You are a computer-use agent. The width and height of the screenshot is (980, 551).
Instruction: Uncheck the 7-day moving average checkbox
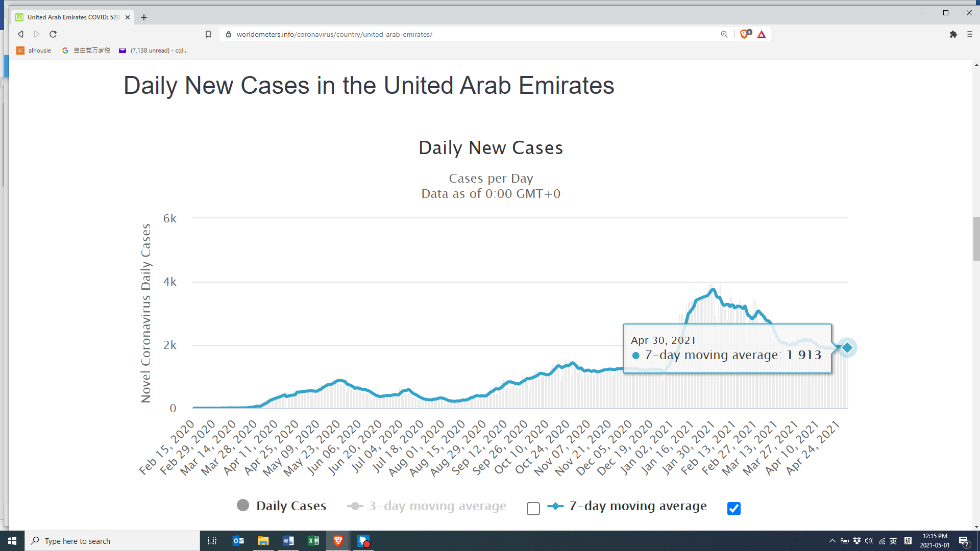(733, 509)
